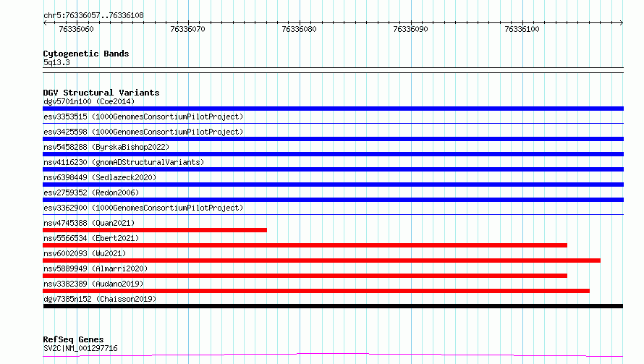The height and width of the screenshot is (364, 644).
Task: Select the red nsv3382389 (Audano2019) bar
Action: (316, 291)
